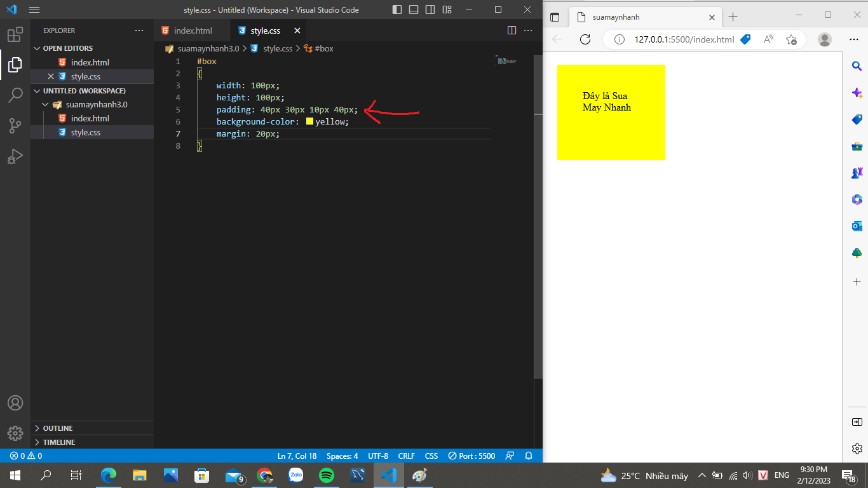Open browser tab actions menu

click(x=555, y=17)
